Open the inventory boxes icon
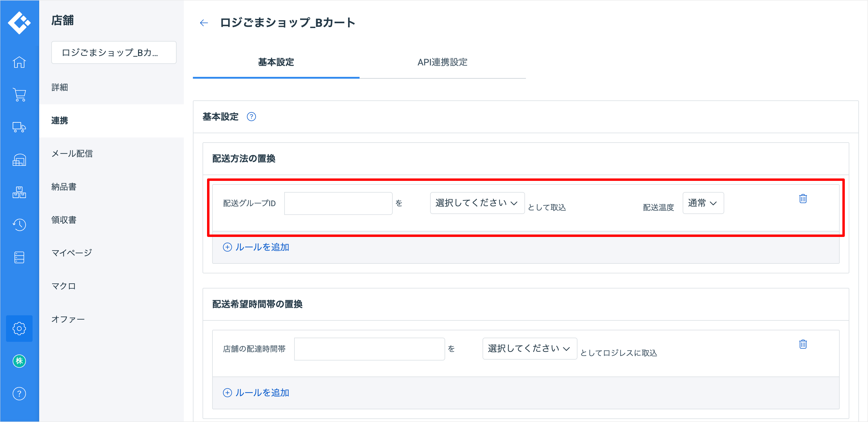The image size is (868, 422). click(19, 192)
